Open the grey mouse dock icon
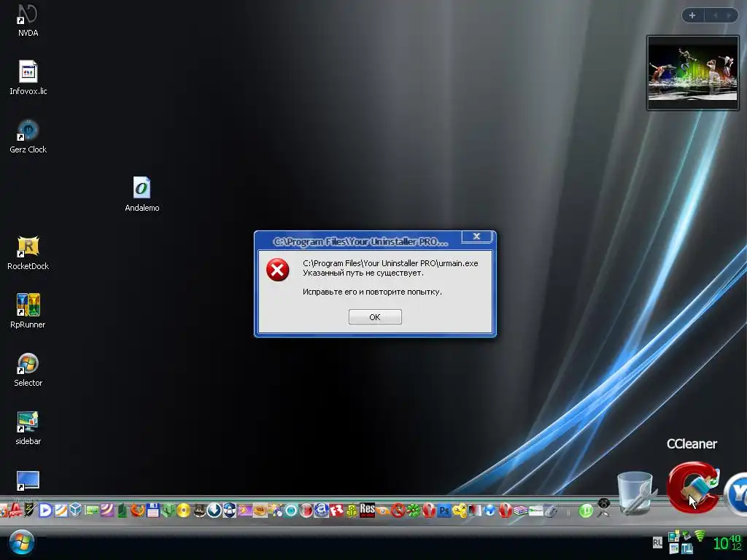The height and width of the screenshot is (560, 747). [551, 511]
